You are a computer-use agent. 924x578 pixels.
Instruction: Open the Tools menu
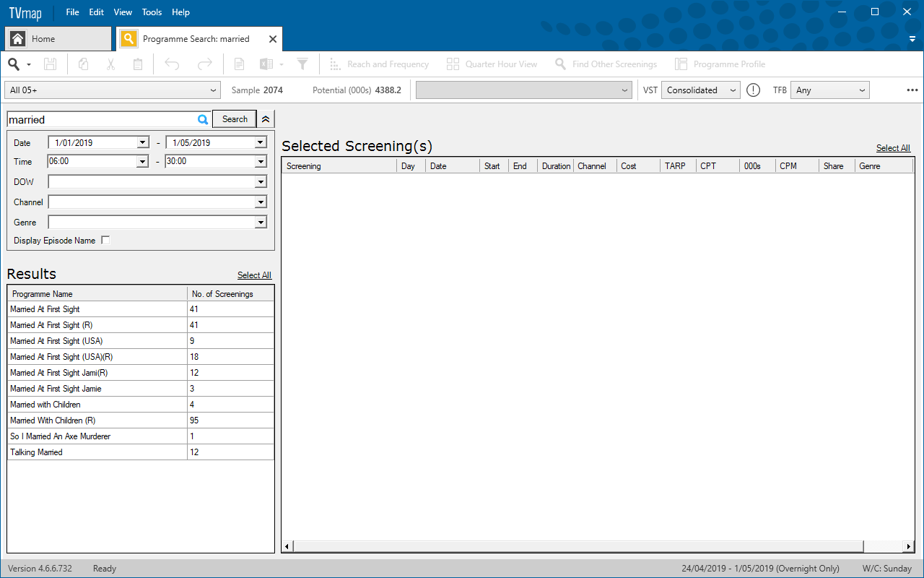152,12
